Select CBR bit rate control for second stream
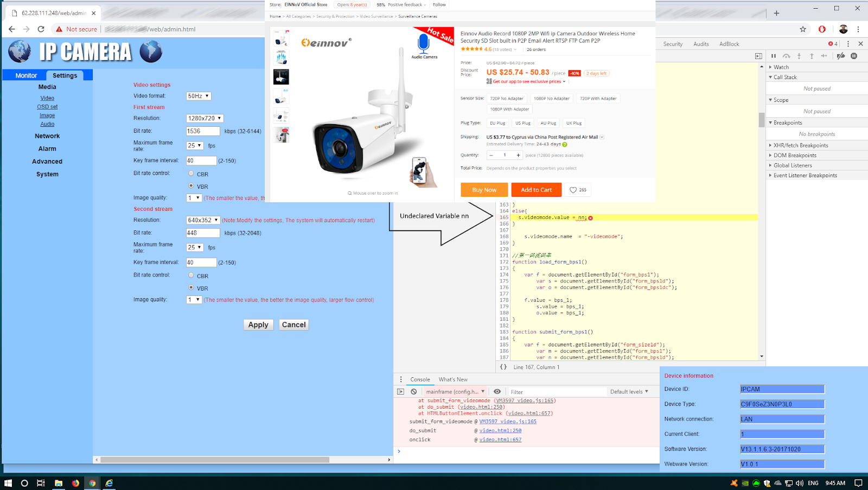868x490 pixels. pyautogui.click(x=191, y=275)
